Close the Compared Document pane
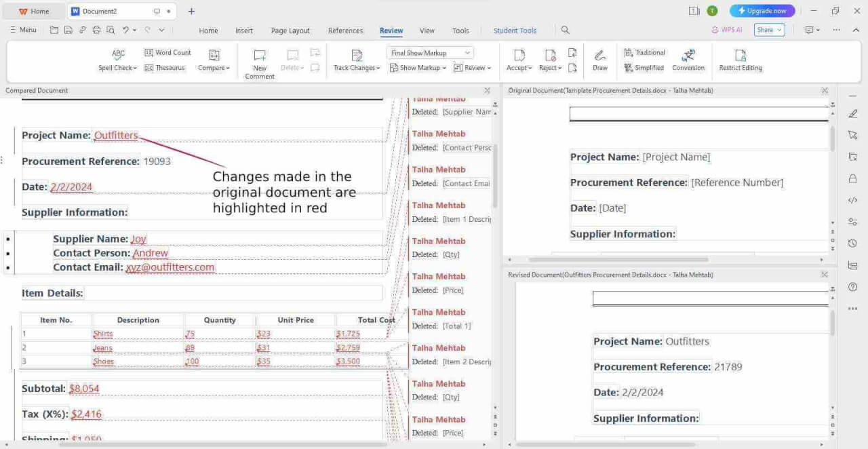Screen dimensions: 868x449 tap(487, 90)
